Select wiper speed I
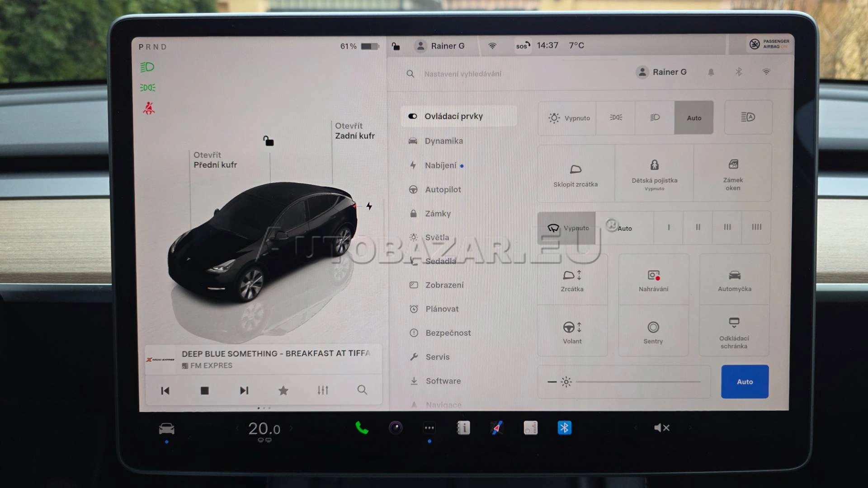 669,228
